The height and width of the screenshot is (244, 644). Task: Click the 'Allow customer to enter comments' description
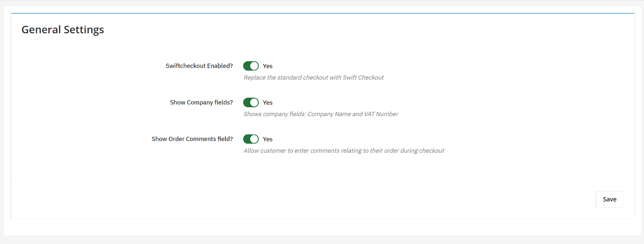click(x=344, y=151)
